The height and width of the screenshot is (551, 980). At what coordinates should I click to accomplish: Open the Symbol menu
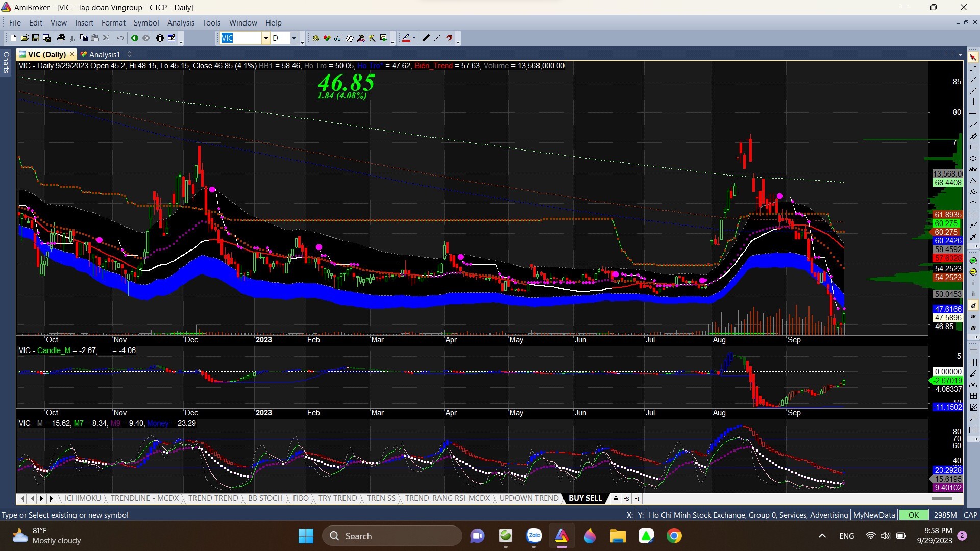pyautogui.click(x=146, y=22)
